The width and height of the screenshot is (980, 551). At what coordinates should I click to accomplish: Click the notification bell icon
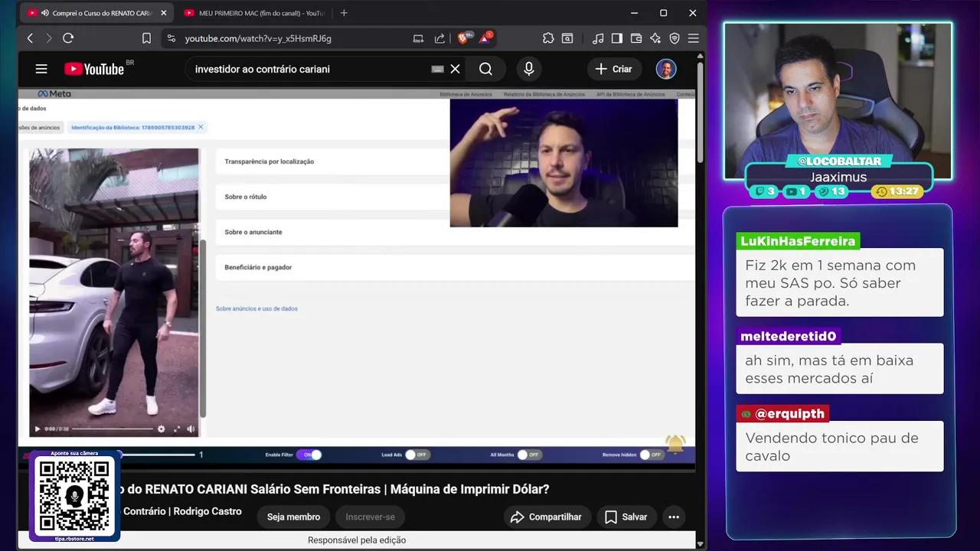[675, 444]
